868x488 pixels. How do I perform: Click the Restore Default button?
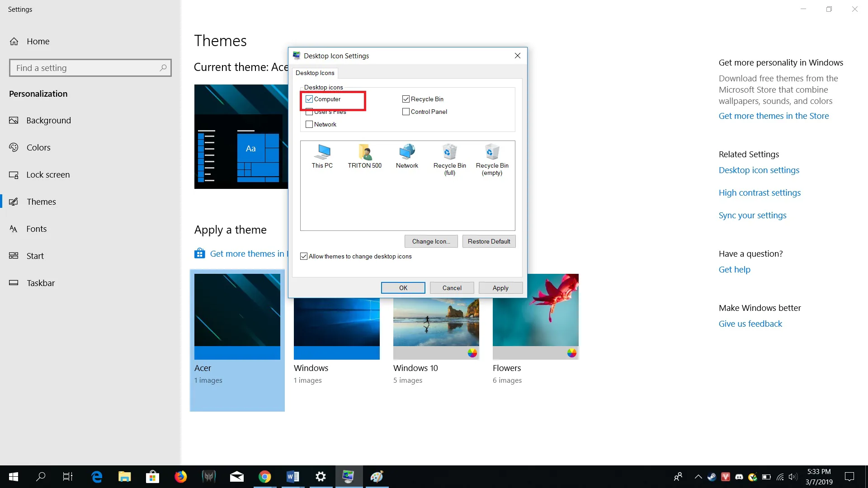click(489, 241)
